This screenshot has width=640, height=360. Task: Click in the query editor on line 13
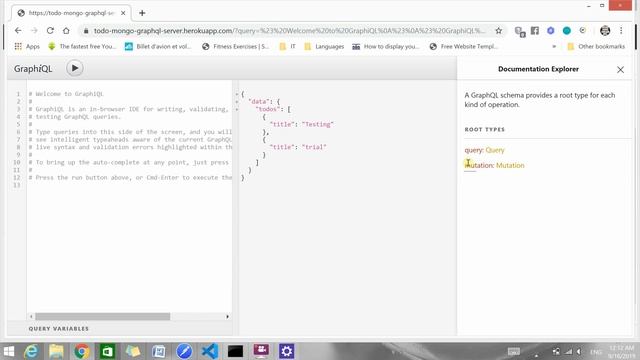(129, 185)
